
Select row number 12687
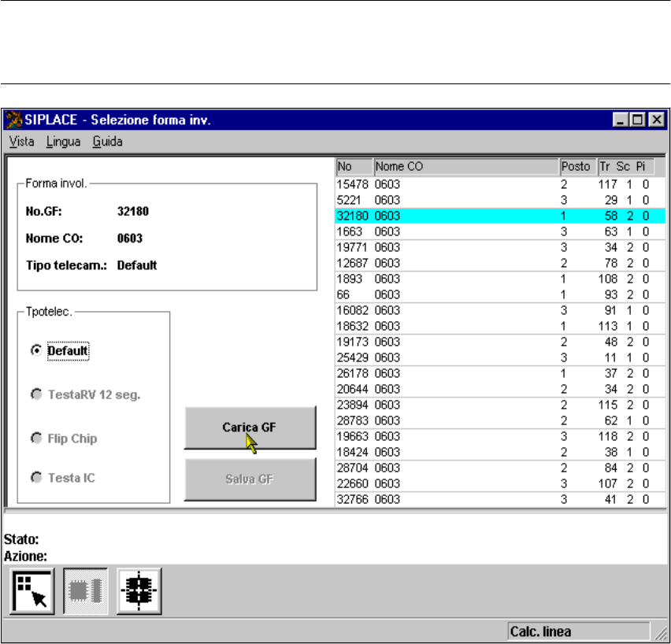500,263
